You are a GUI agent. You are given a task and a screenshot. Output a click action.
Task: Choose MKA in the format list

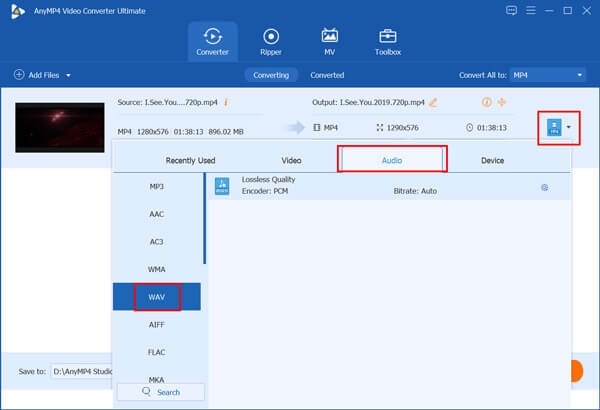point(157,379)
